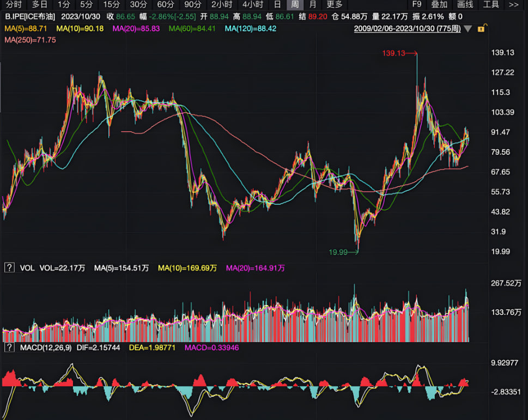This screenshot has height=420, width=528.
Task: Click the F9 button
Action: tap(417, 4)
